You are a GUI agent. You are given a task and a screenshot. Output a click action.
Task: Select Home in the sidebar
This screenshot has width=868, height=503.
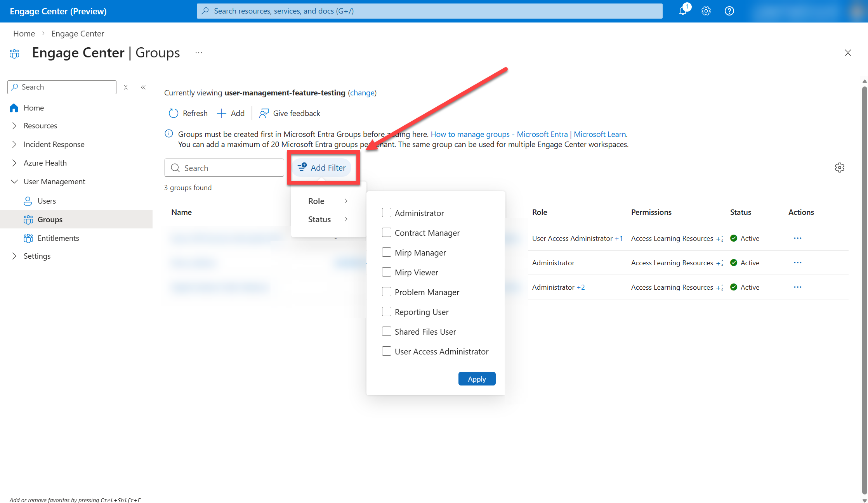(34, 108)
